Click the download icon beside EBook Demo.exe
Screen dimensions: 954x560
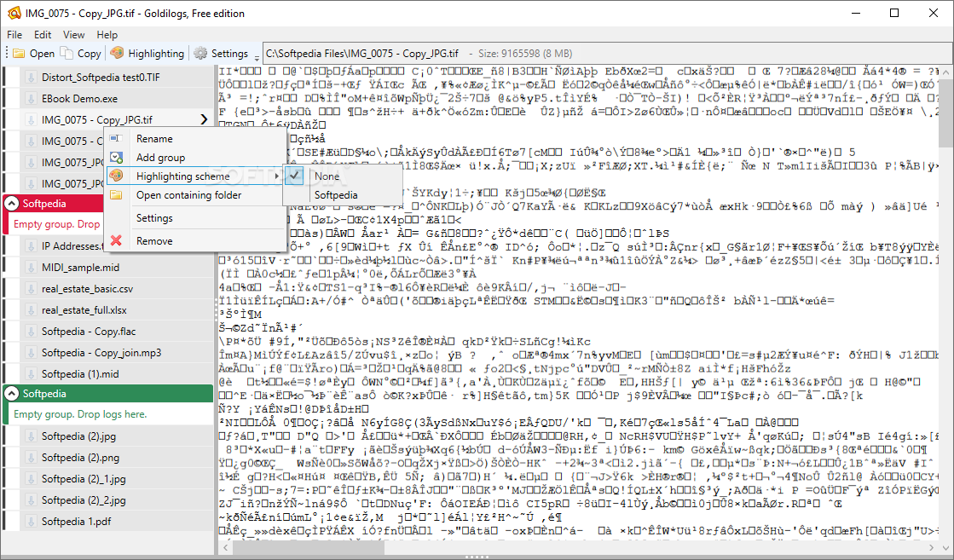tap(31, 99)
